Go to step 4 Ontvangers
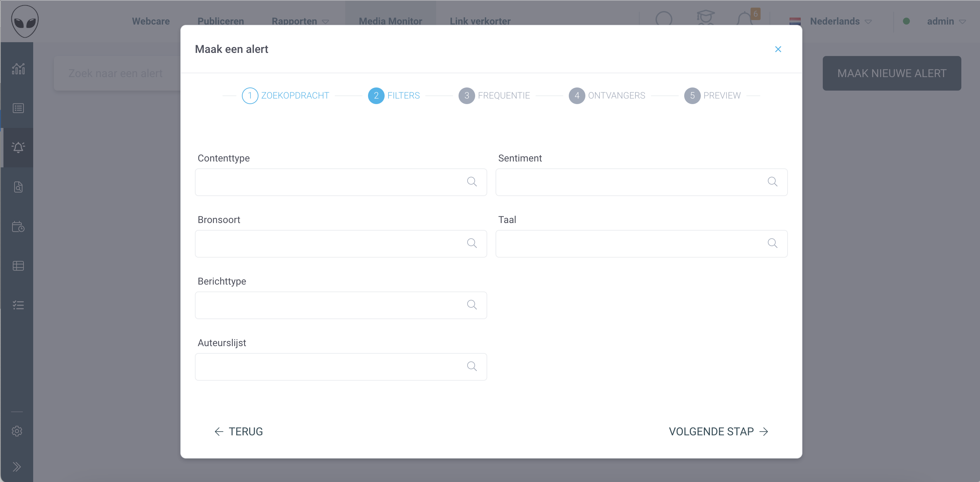980x482 pixels. tap(607, 95)
